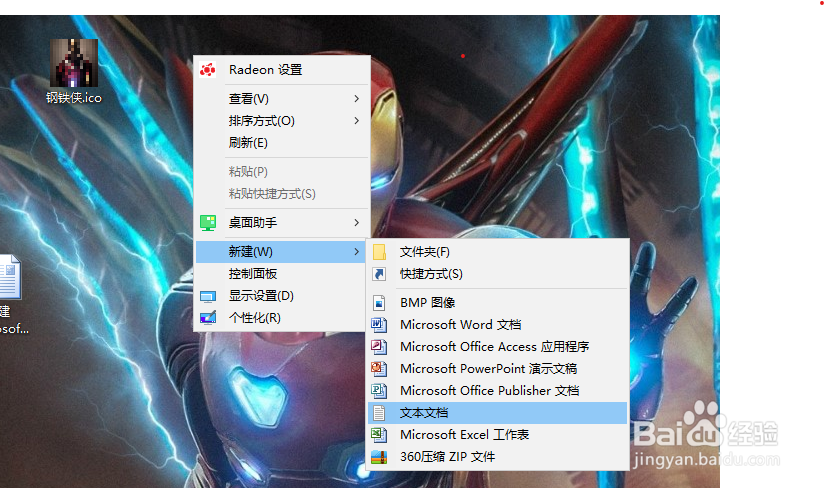Click the 桌面助手 green monitor icon
The height and width of the screenshot is (488, 825).
[x=208, y=223]
